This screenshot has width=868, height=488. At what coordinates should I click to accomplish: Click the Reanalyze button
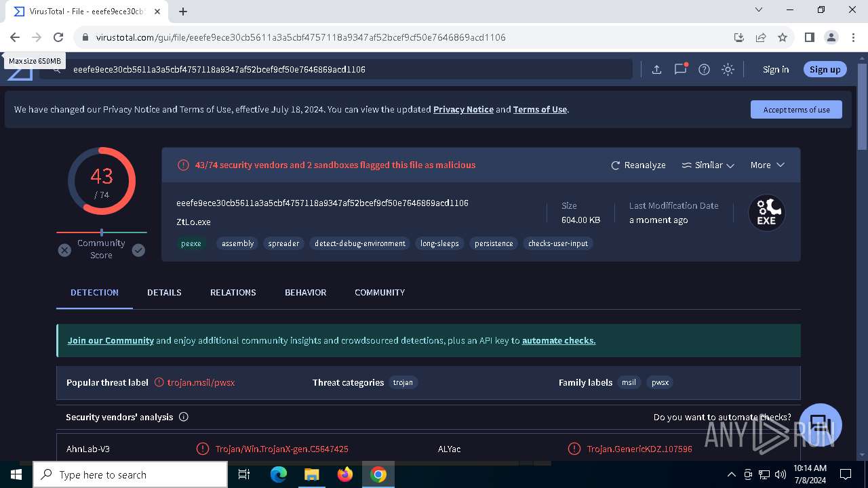coord(638,165)
